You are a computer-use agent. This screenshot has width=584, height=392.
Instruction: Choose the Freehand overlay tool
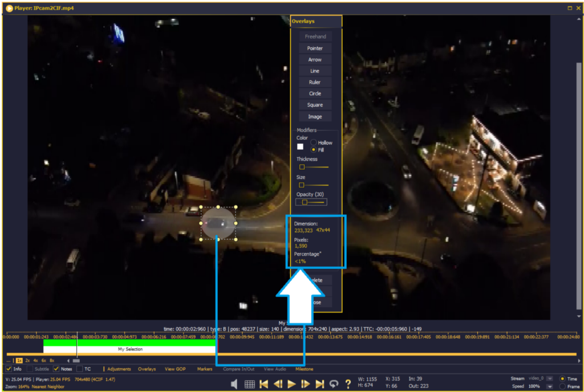pos(315,36)
